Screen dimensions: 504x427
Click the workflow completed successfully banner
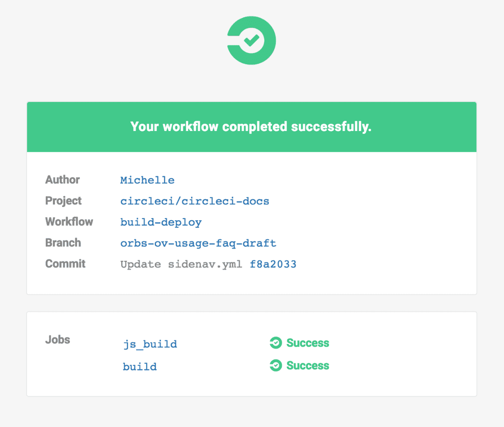(252, 127)
